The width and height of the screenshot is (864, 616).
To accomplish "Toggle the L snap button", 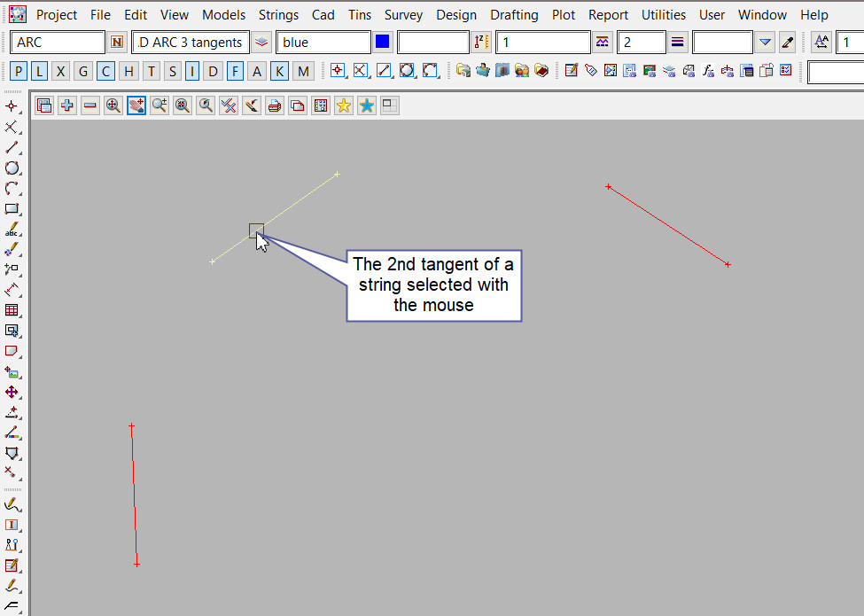I will pyautogui.click(x=40, y=72).
